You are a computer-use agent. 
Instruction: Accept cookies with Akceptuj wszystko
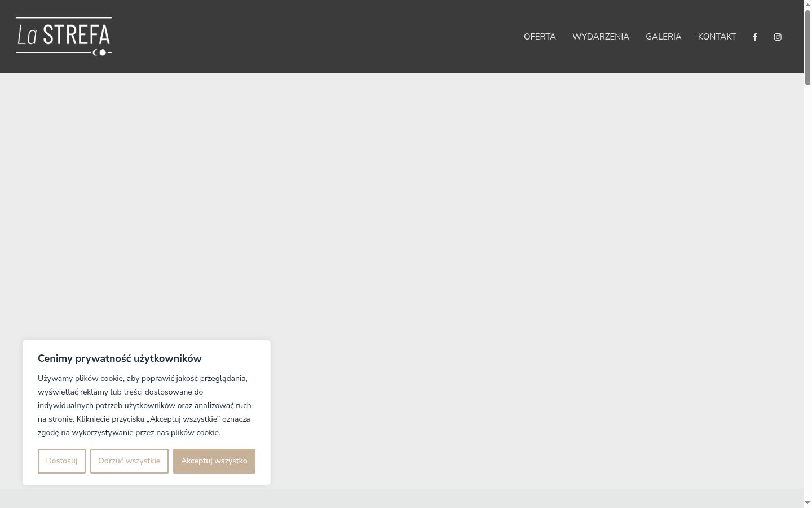point(214,461)
